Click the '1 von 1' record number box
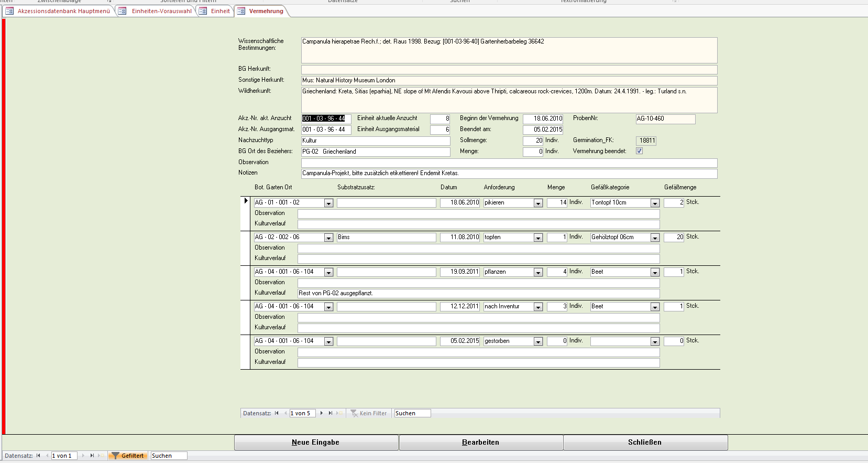The height and width of the screenshot is (463, 868). pos(64,456)
